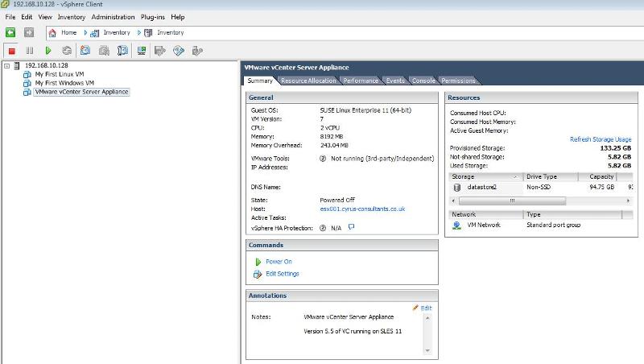Click the Refresh Storage Usage link
This screenshot has height=364, width=644.
[601, 139]
